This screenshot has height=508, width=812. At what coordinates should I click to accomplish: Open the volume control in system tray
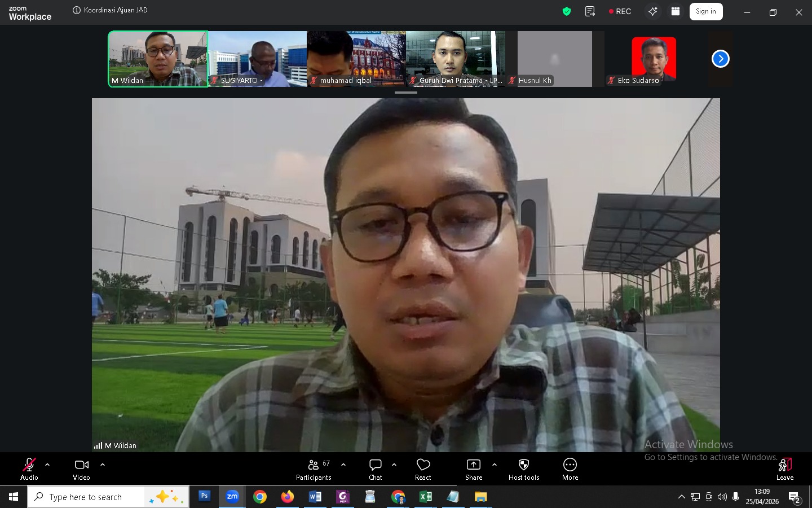click(x=722, y=497)
